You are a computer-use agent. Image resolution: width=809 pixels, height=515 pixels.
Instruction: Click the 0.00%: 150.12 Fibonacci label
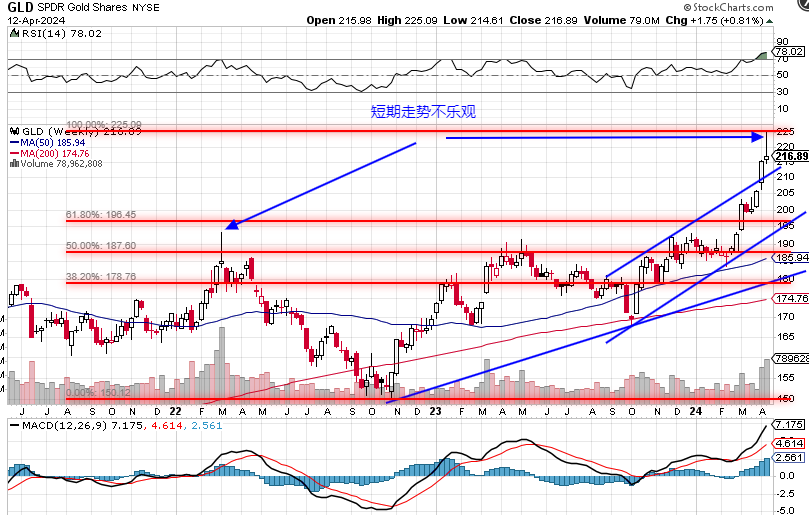click(x=98, y=393)
